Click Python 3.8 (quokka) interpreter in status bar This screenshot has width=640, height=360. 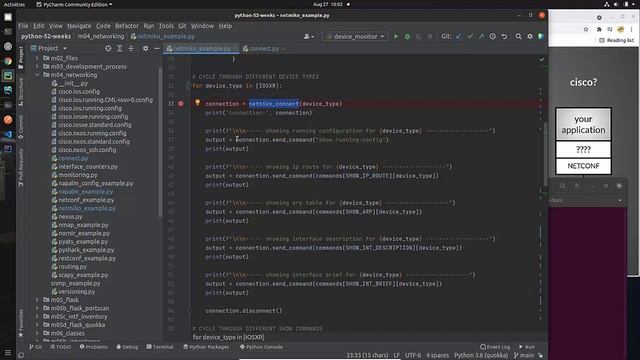coord(481,355)
